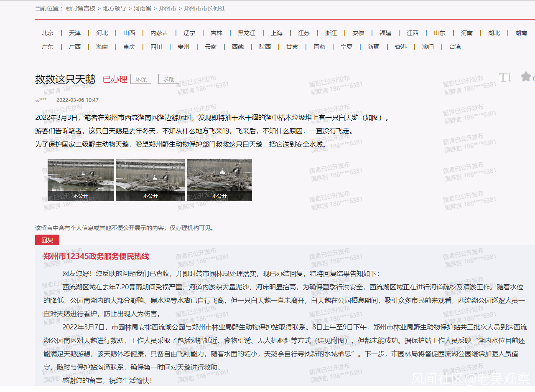This screenshot has height=392, width=535.
Task: Select 内蒙古 in the region list
Action: click(159, 33)
